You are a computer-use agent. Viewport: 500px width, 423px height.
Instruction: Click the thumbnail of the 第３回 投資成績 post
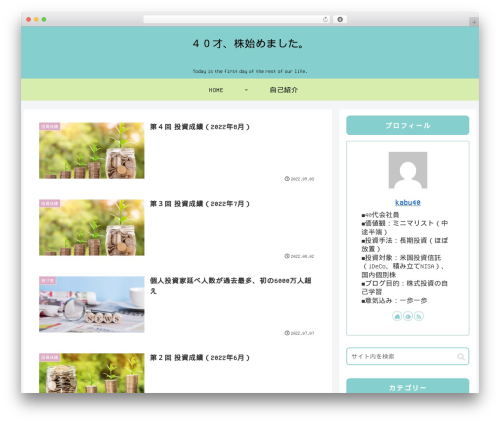92,228
